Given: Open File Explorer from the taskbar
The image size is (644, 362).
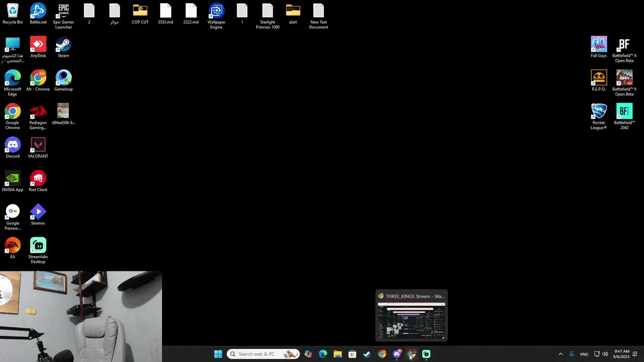Looking at the screenshot, I should pyautogui.click(x=338, y=354).
